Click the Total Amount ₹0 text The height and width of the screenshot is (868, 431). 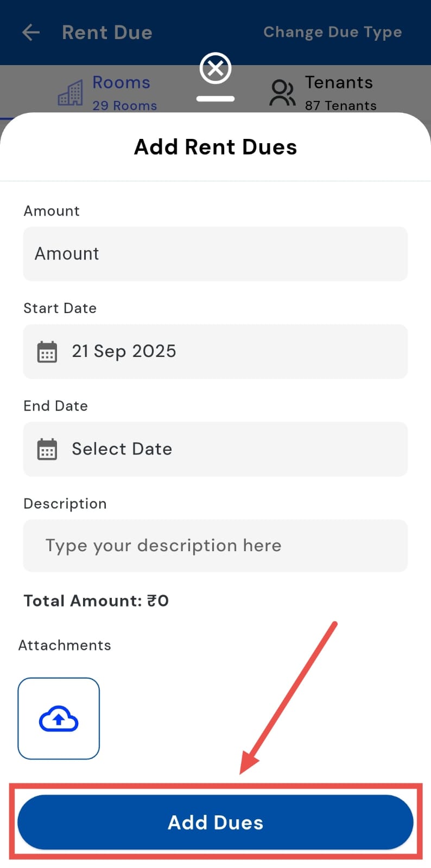(x=96, y=601)
